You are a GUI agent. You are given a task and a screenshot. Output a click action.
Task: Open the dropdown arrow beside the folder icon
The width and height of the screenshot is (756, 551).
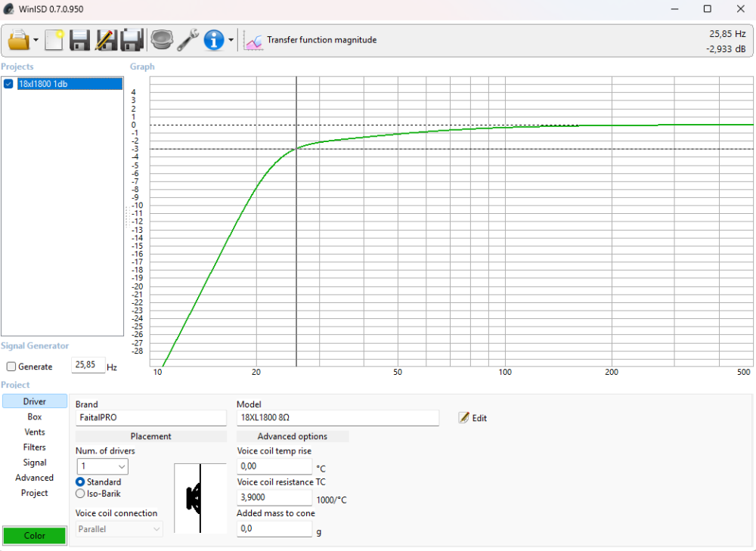tap(36, 41)
